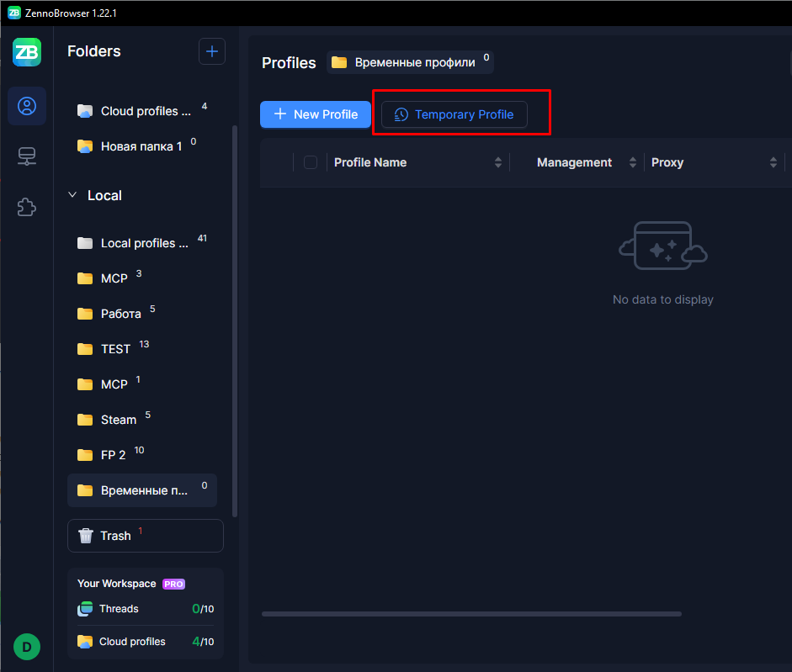Open the MCP folder with 1 profile

coord(142,384)
